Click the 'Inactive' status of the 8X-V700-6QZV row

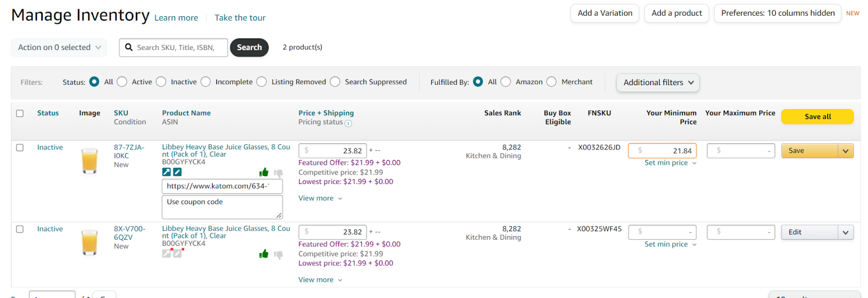point(50,229)
